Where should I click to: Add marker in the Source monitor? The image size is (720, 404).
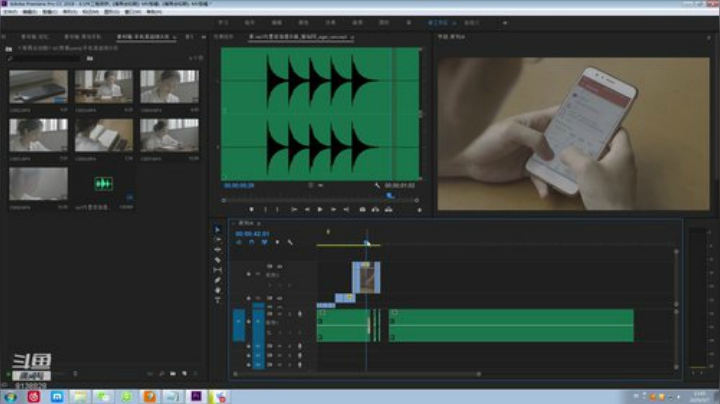point(251,210)
